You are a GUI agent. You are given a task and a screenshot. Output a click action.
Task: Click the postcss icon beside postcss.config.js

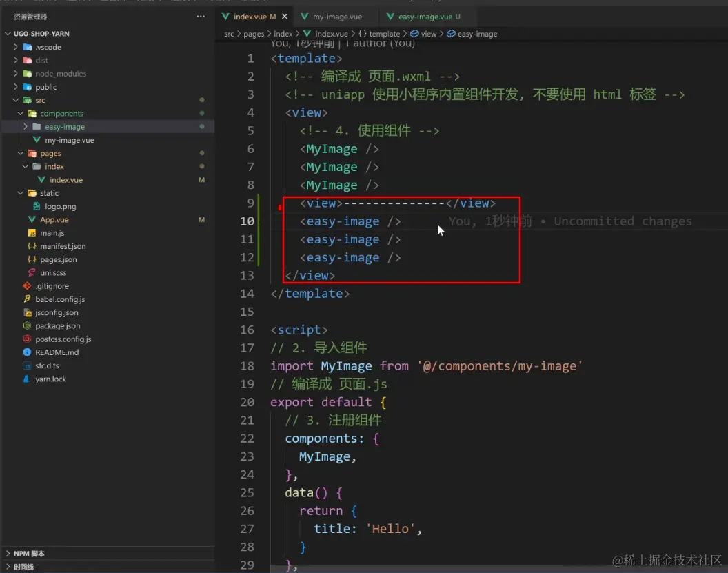pyautogui.click(x=27, y=339)
